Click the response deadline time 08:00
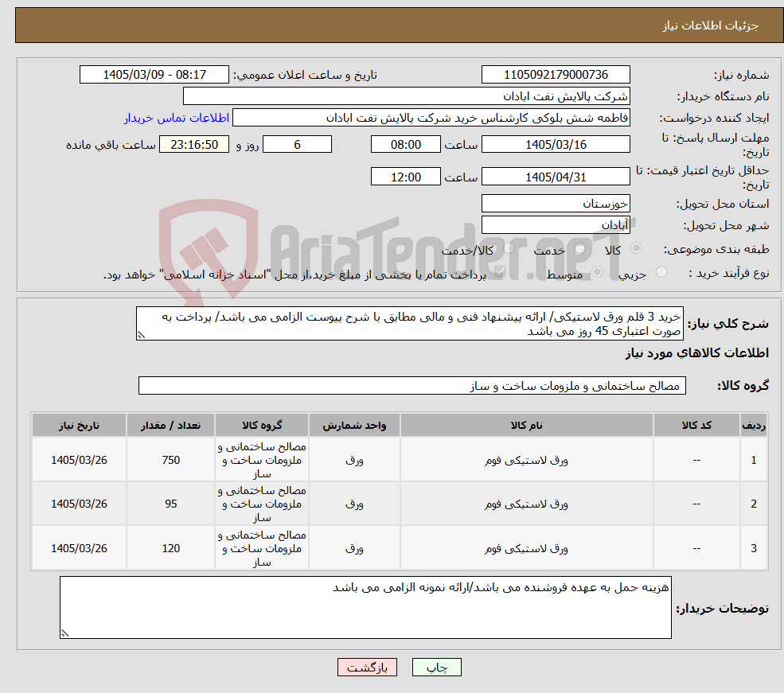 click(x=405, y=145)
